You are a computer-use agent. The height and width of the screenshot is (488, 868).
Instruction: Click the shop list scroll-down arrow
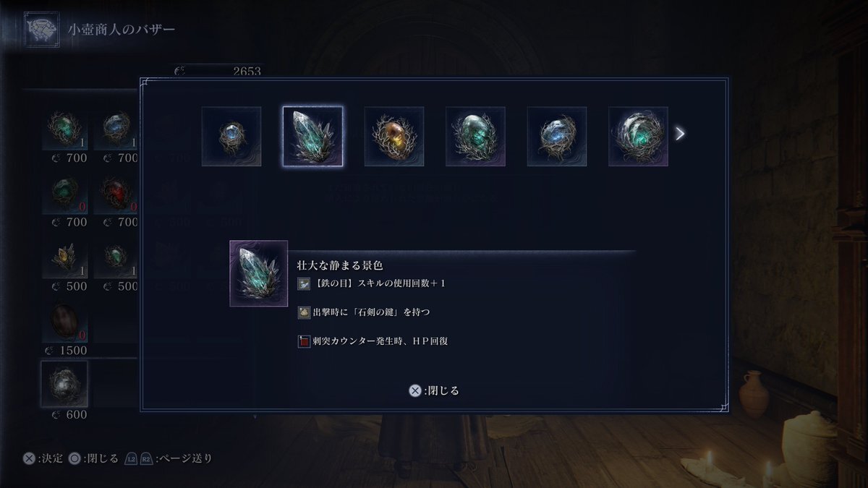[x=255, y=416]
